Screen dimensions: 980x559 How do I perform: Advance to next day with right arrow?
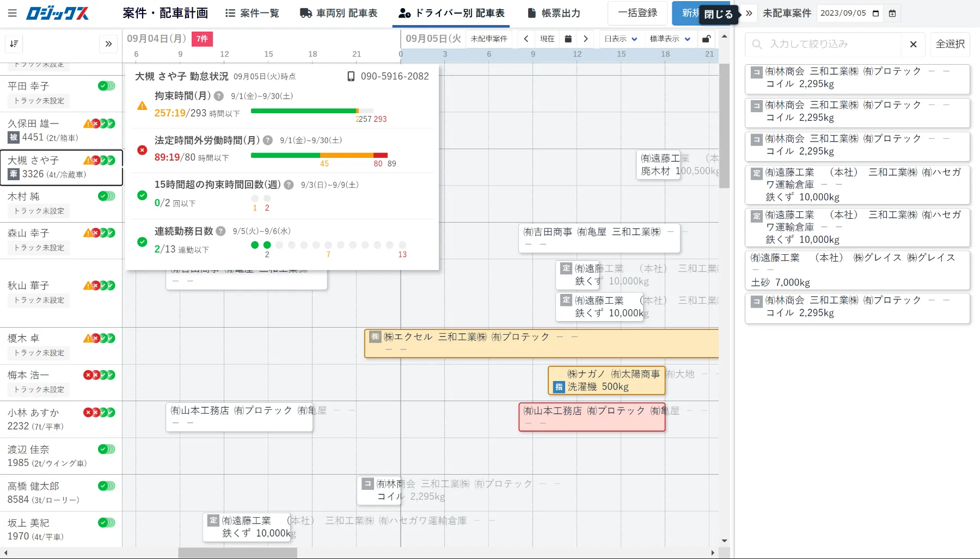585,39
